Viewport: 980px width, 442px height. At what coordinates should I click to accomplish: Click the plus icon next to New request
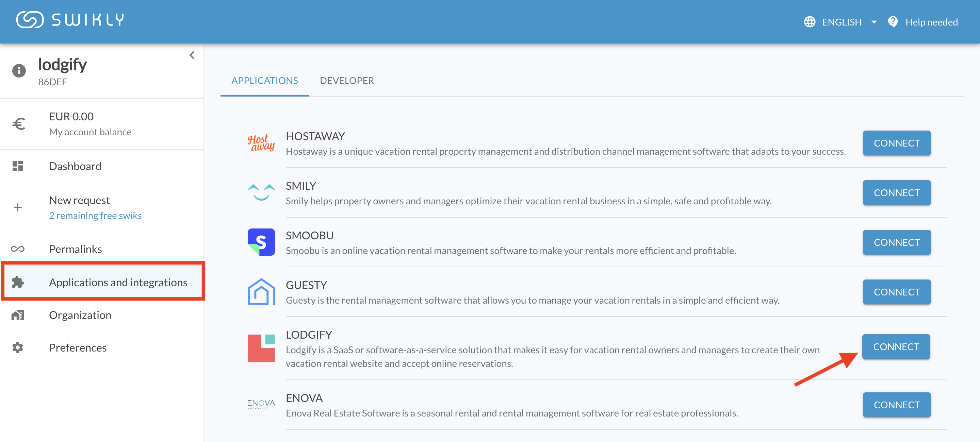coord(17,207)
